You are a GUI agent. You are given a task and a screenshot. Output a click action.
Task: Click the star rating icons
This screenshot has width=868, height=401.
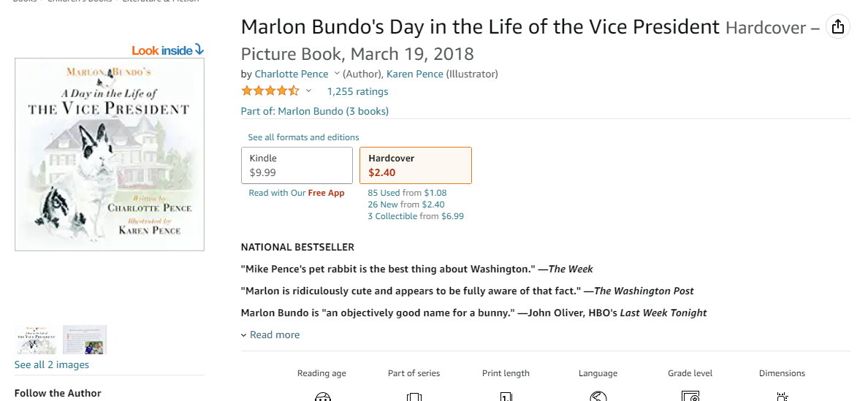tap(270, 91)
